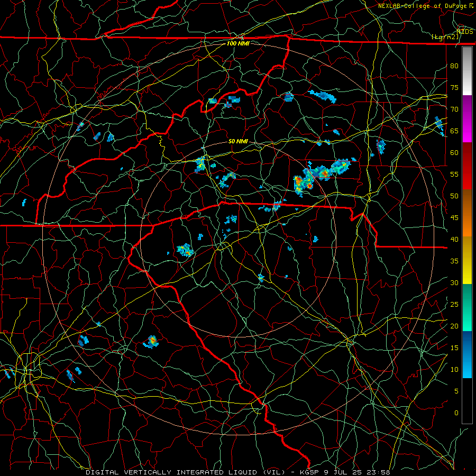Click the "NEXLAB-College of DuPage" credit text
The width and height of the screenshot is (476, 476).
click(x=423, y=6)
